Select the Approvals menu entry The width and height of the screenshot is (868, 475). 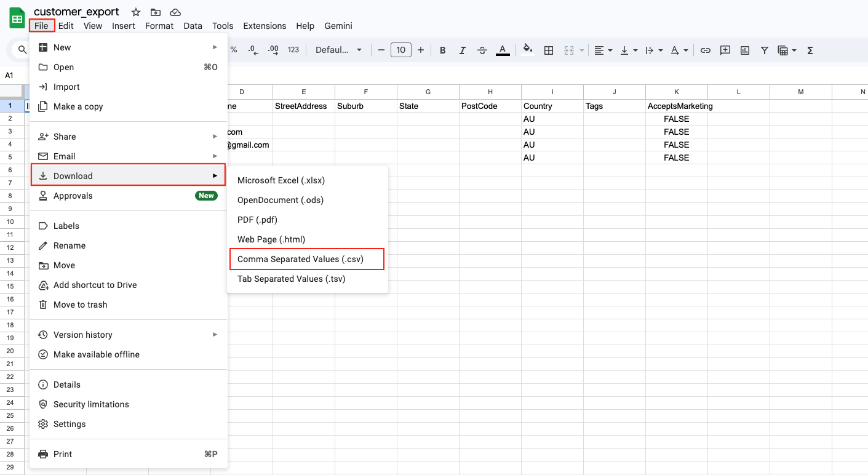tap(129, 196)
